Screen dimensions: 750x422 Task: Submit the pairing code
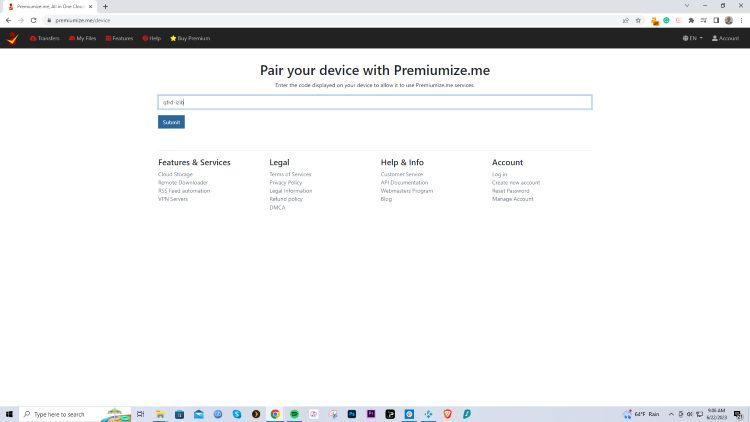coord(171,122)
